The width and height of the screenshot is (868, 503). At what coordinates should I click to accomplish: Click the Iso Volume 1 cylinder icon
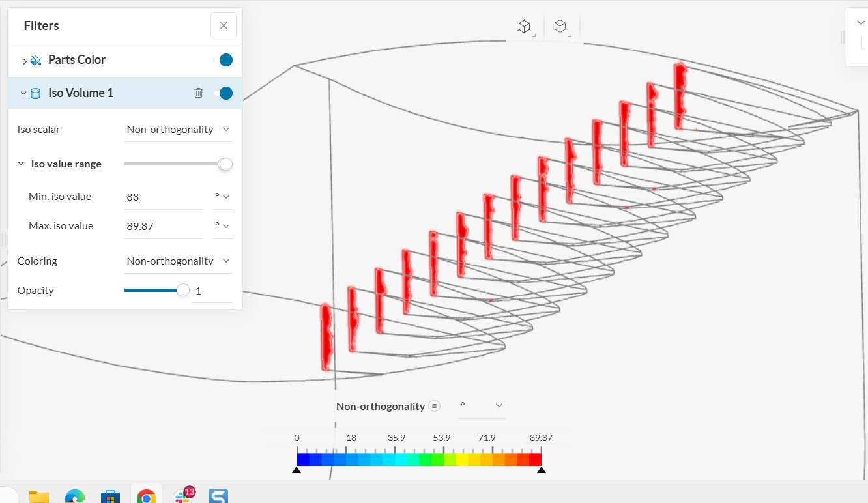click(36, 93)
